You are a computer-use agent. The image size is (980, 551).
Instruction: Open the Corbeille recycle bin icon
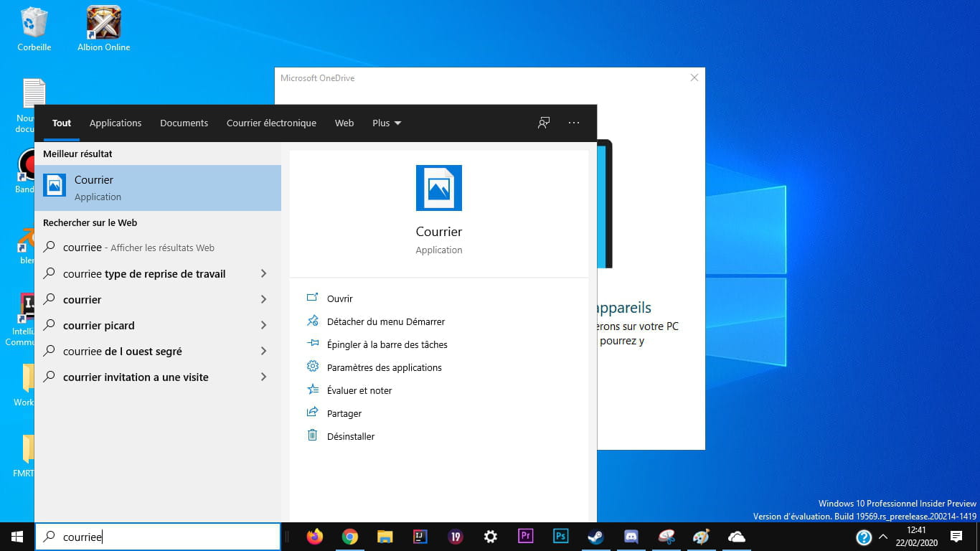coord(34,29)
